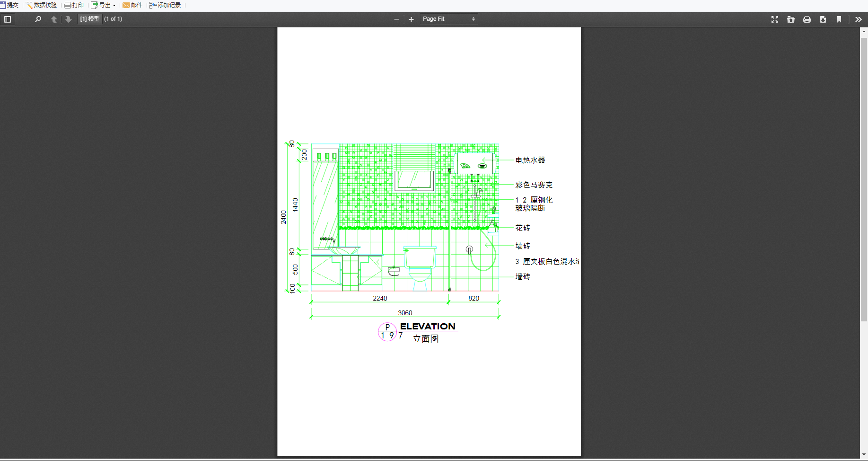
Task: Click the 2240 dimension text
Action: coord(380,298)
